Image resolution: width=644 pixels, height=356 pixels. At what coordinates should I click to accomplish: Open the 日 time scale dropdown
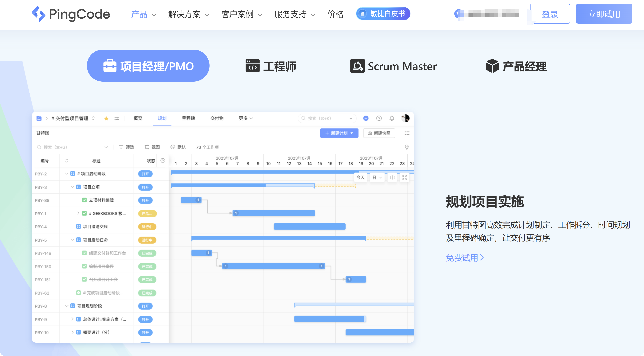pos(377,178)
